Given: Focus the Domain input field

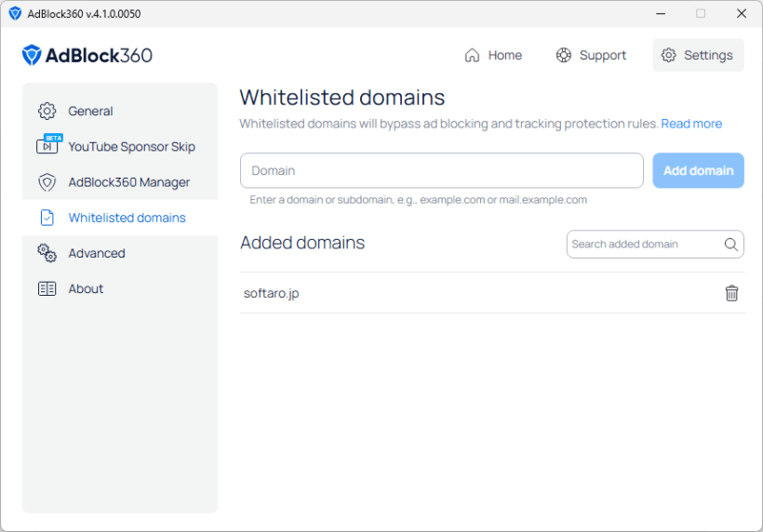Looking at the screenshot, I should [x=442, y=170].
